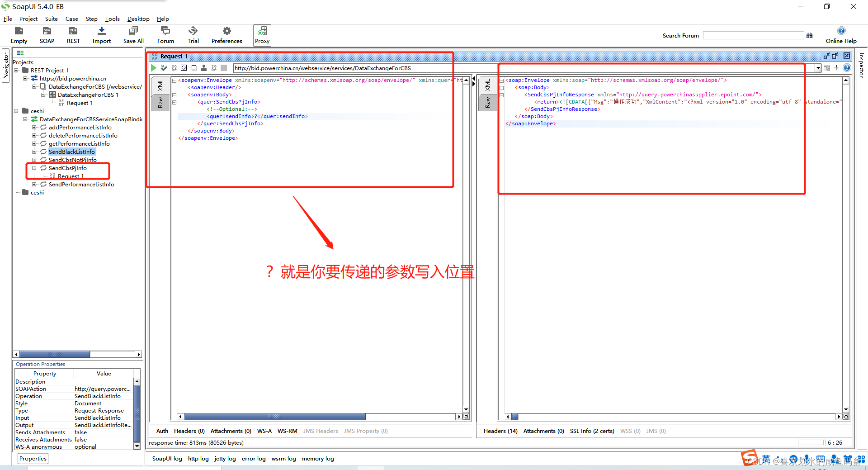Click the navigator list view icon above Projects

pyautogui.click(x=20, y=53)
